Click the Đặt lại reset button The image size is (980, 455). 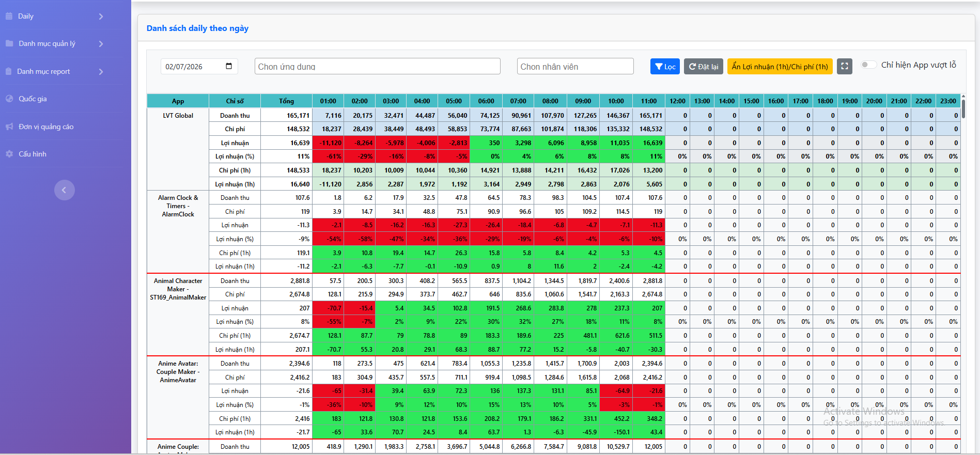point(703,66)
